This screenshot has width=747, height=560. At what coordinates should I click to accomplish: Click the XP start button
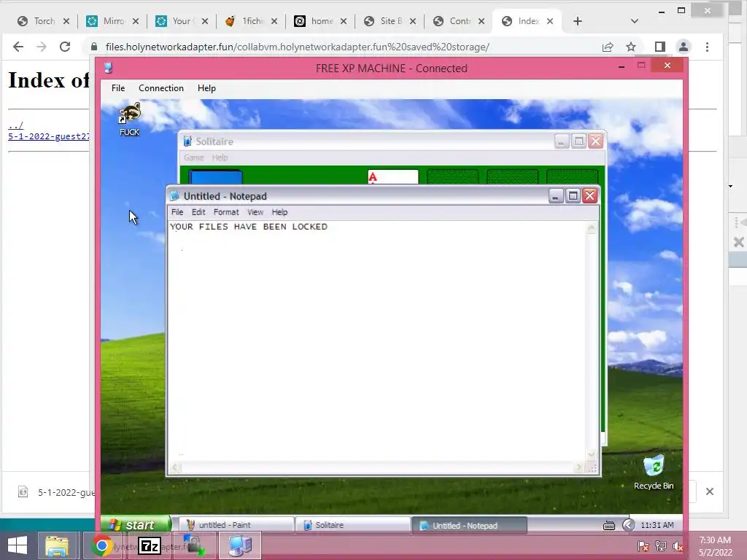[136, 525]
